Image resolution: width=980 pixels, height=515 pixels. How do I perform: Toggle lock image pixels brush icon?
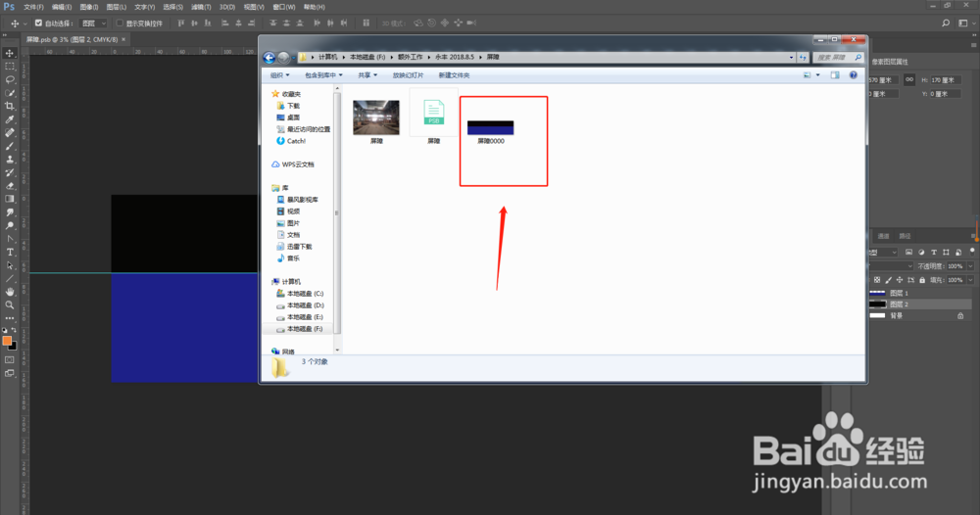point(888,280)
